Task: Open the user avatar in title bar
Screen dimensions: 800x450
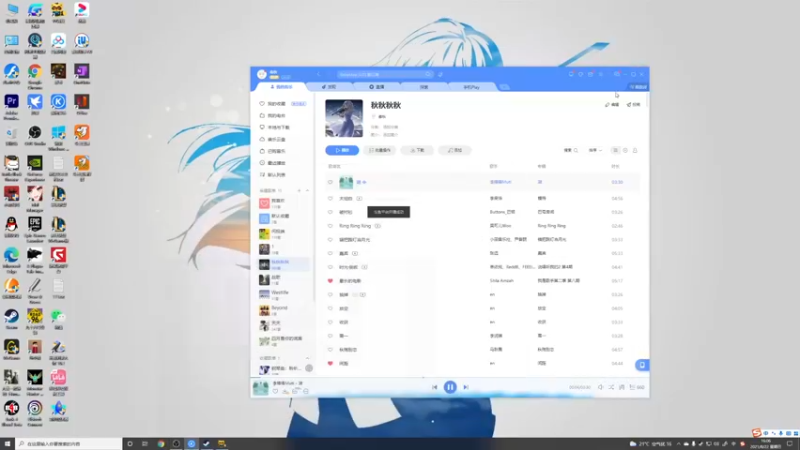Action: (x=262, y=74)
